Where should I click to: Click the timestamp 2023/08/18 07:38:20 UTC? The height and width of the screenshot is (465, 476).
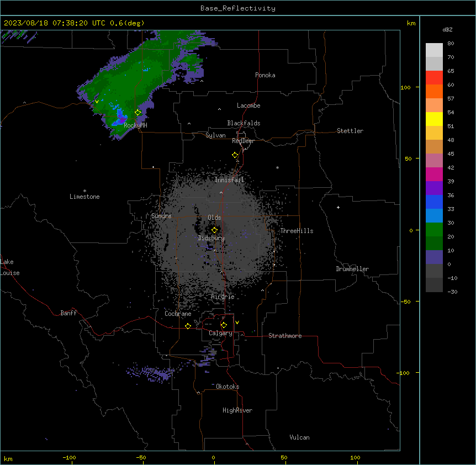[x=55, y=23]
